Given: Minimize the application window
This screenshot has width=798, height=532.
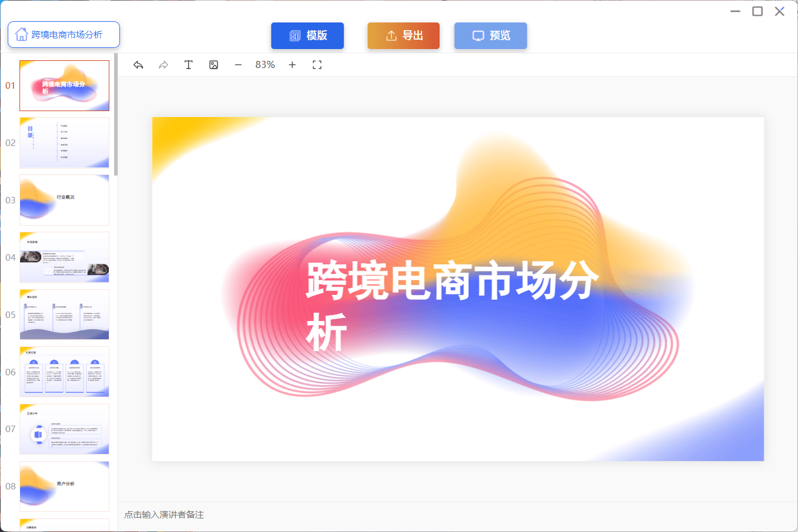Looking at the screenshot, I should [735, 11].
